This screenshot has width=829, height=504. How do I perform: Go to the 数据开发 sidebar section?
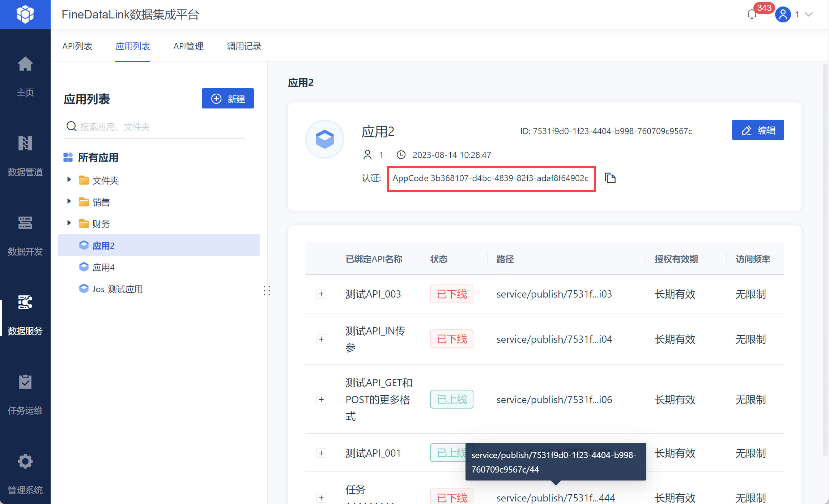point(25,223)
